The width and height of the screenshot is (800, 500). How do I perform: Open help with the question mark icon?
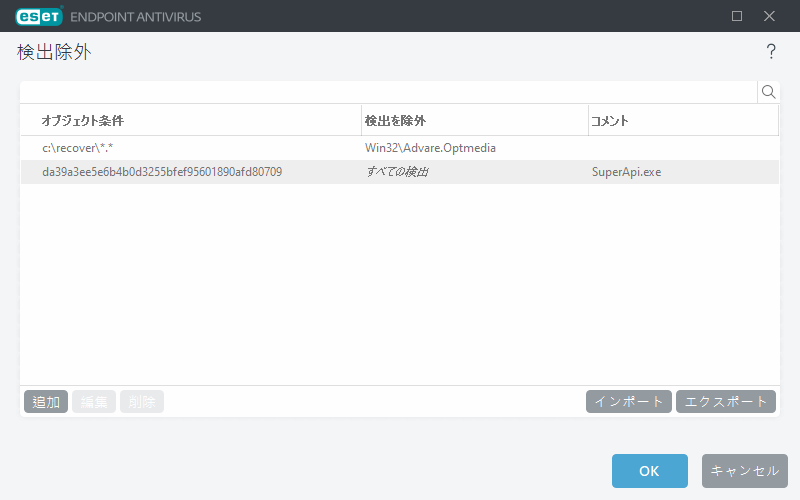[x=771, y=52]
